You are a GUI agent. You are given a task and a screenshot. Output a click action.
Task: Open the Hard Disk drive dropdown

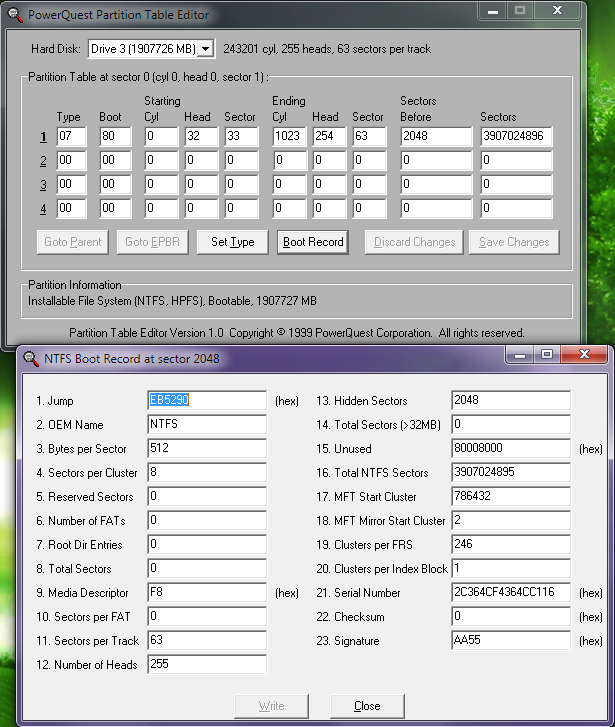coord(205,49)
